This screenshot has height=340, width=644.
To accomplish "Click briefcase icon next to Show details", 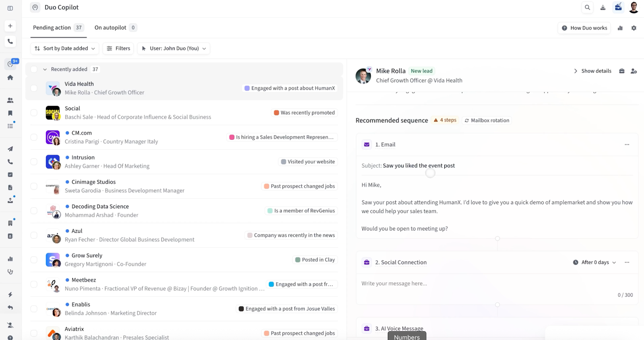I will (621, 71).
